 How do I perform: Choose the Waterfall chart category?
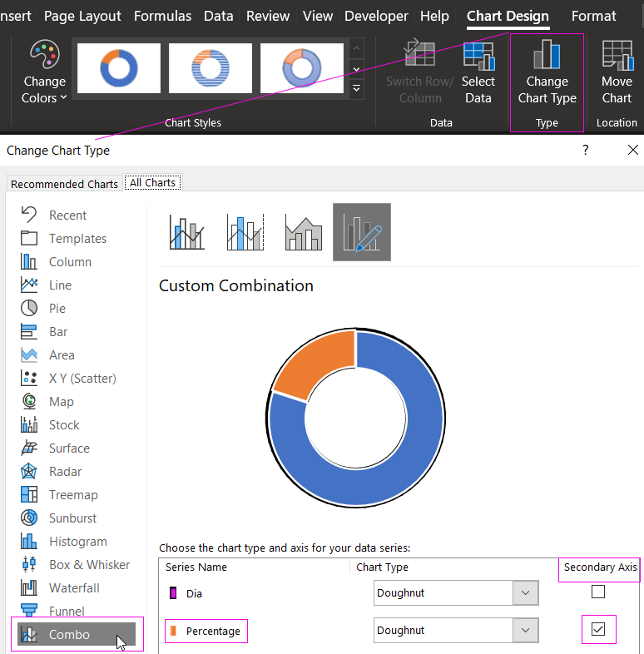pos(74,587)
